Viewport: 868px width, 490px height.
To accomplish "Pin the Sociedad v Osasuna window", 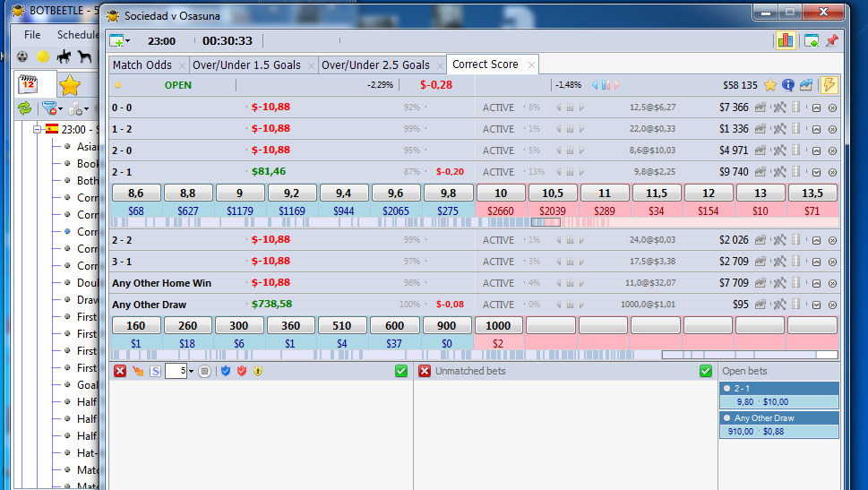I will pyautogui.click(x=831, y=40).
